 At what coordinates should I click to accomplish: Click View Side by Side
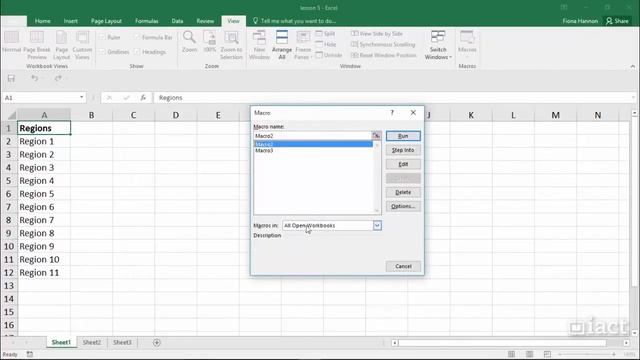point(377,33)
